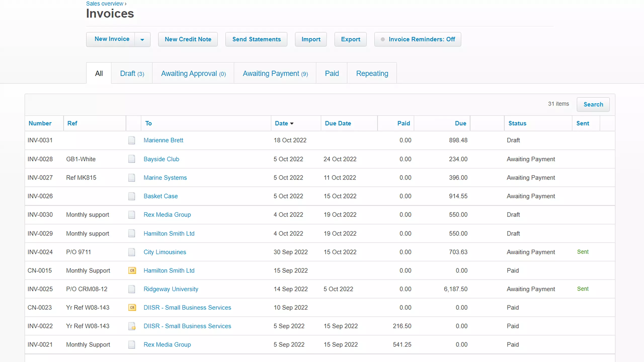Open Ridgeway University invoice link
Viewport: 644px width, 362px height.
point(171,289)
